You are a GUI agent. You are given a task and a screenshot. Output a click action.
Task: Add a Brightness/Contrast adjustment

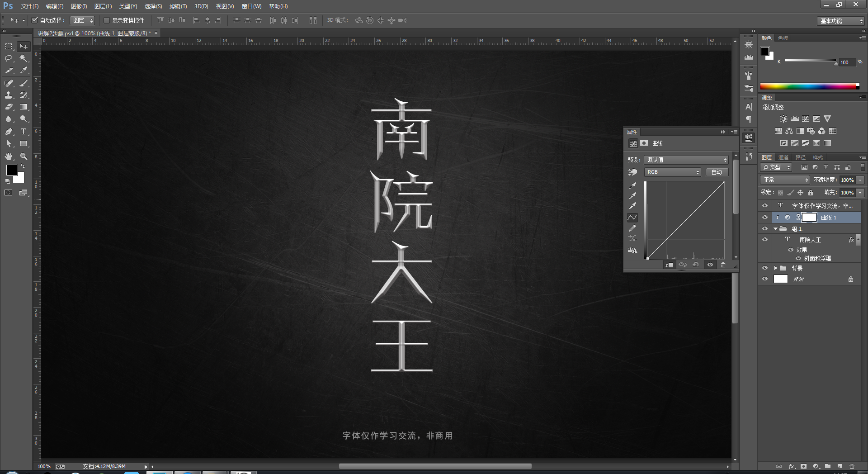pyautogui.click(x=783, y=119)
